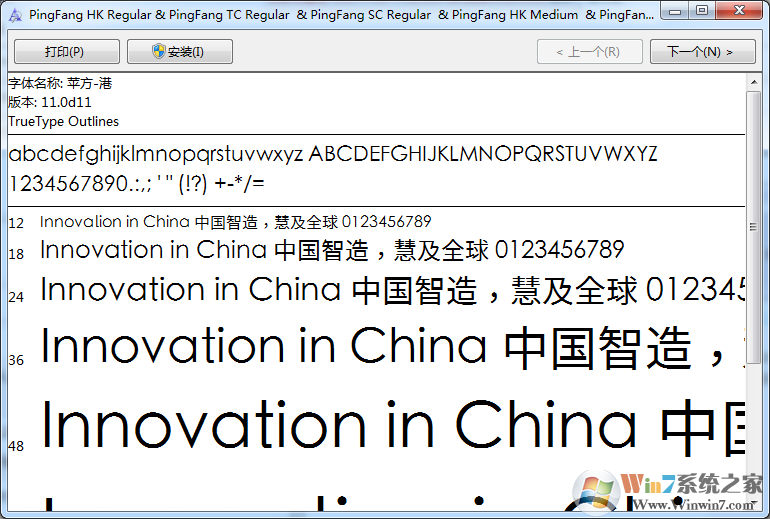
Task: Click the lowercase and uppercase alphabet sample line
Action: point(333,154)
